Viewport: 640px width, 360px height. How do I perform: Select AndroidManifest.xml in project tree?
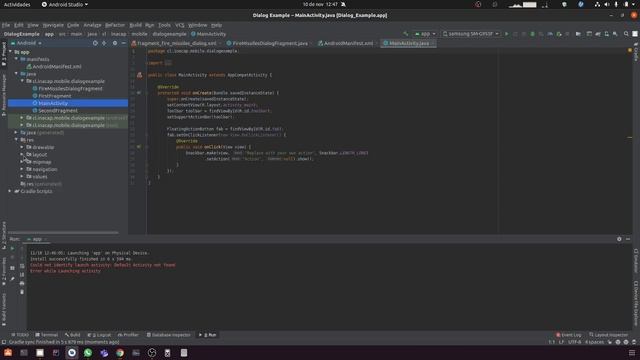click(x=57, y=67)
